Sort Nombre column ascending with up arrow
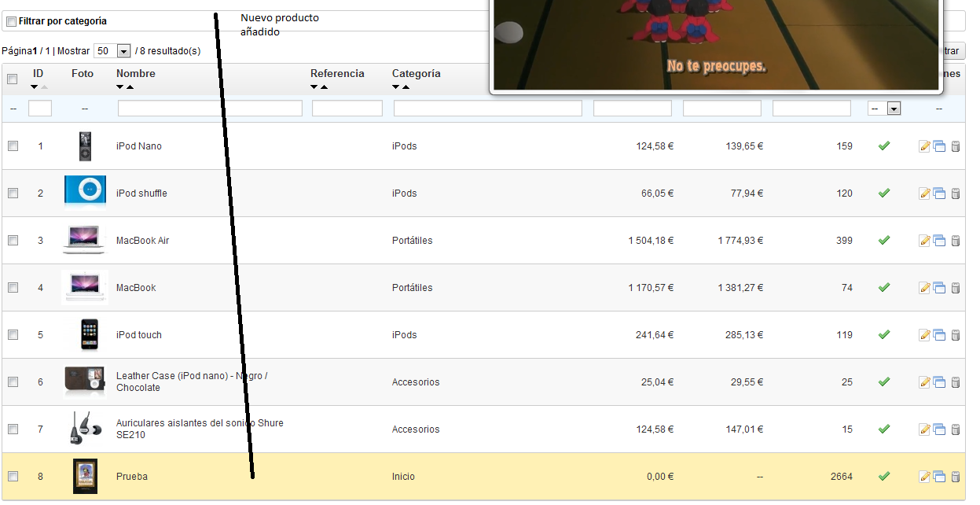Viewport: 980px width, 505px height. click(130, 87)
